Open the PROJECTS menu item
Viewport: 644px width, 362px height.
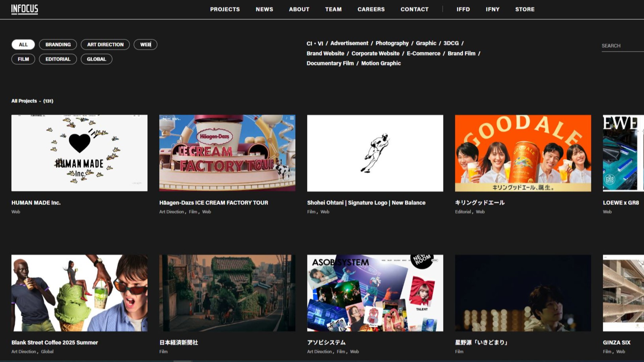tap(225, 9)
